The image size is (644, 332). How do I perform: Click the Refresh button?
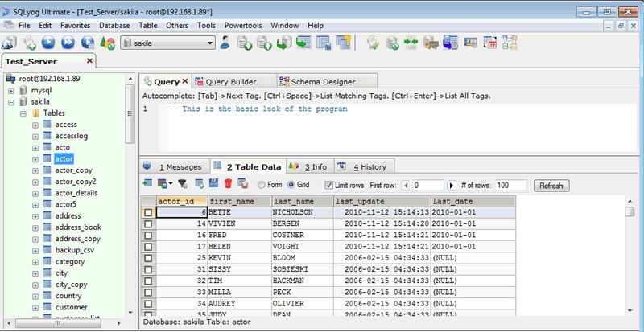coord(551,186)
